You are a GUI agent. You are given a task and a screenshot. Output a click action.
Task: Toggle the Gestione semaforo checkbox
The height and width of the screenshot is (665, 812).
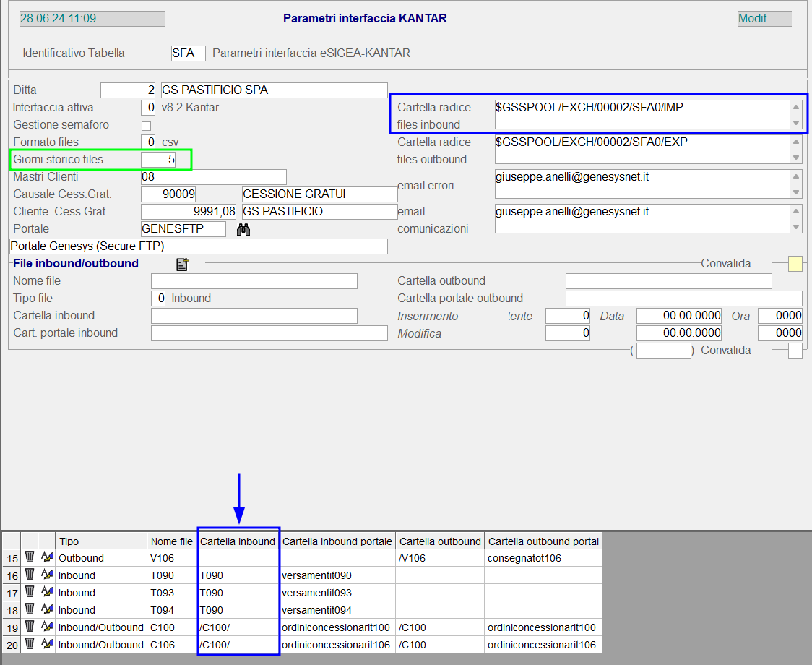click(146, 126)
